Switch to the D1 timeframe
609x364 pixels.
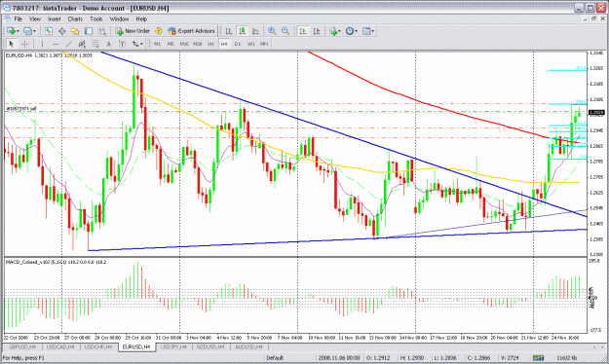tap(238, 44)
